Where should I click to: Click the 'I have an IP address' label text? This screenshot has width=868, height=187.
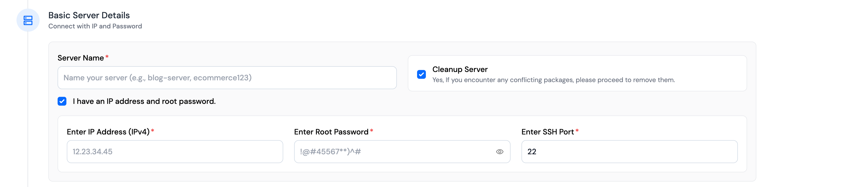pyautogui.click(x=144, y=101)
